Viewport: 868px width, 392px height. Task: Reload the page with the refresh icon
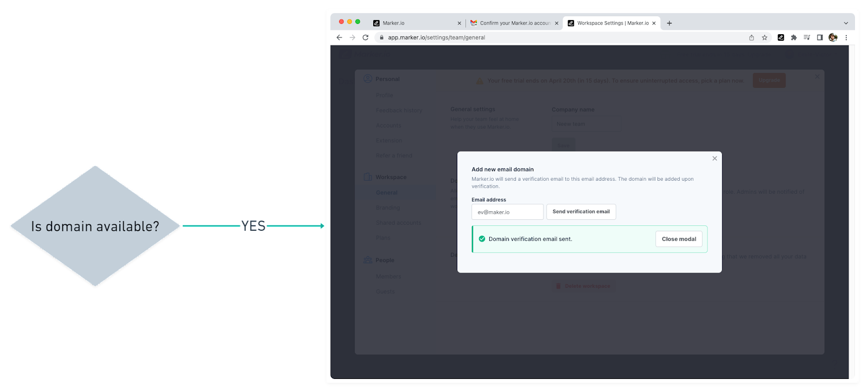coord(366,37)
